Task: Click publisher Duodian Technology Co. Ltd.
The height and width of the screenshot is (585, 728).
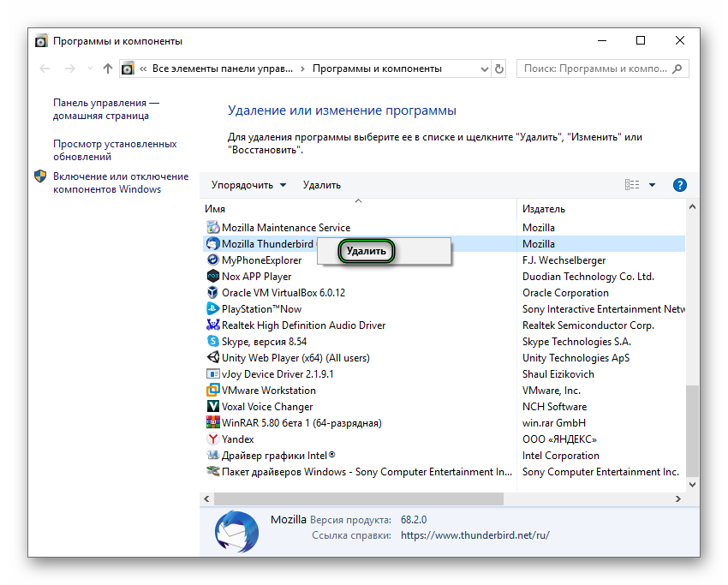Action: pos(588,277)
